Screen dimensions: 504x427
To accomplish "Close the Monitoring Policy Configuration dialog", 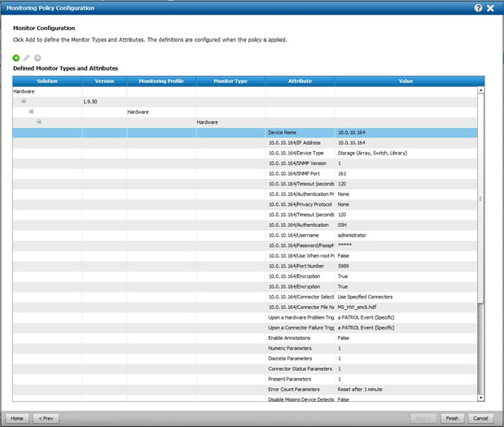I will click(490, 8).
